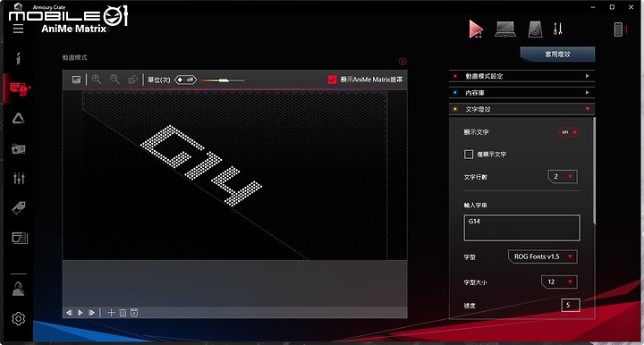Screen dimensions: 644x345
Task: Open the Scenario Profiles sliders sidebar icon
Action: pyautogui.click(x=19, y=178)
